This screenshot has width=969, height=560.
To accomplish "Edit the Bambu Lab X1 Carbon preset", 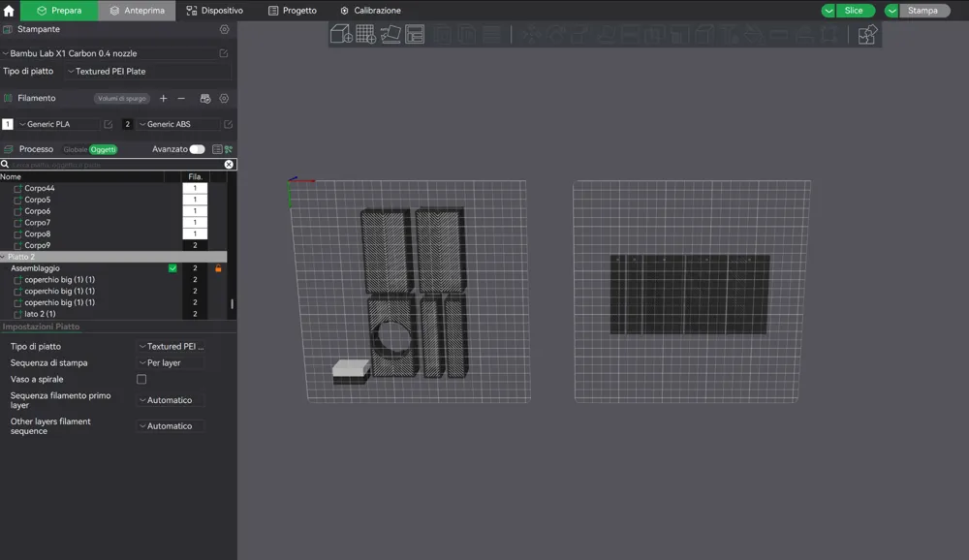I will coord(224,53).
